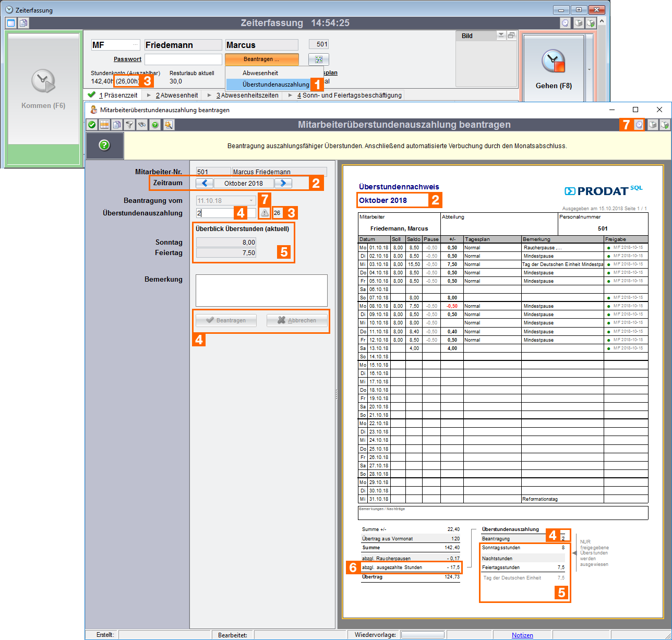Go to previous month with left arrow
This screenshot has width=672, height=640.
[x=205, y=183]
